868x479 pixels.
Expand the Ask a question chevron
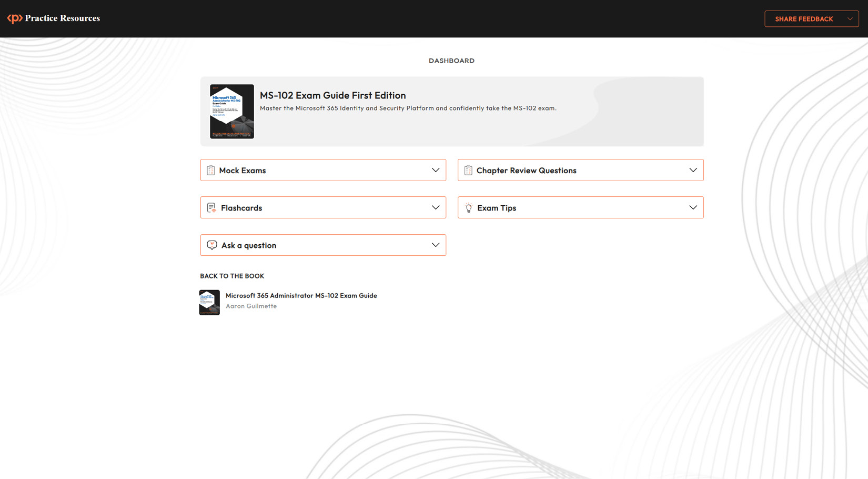[x=436, y=245]
